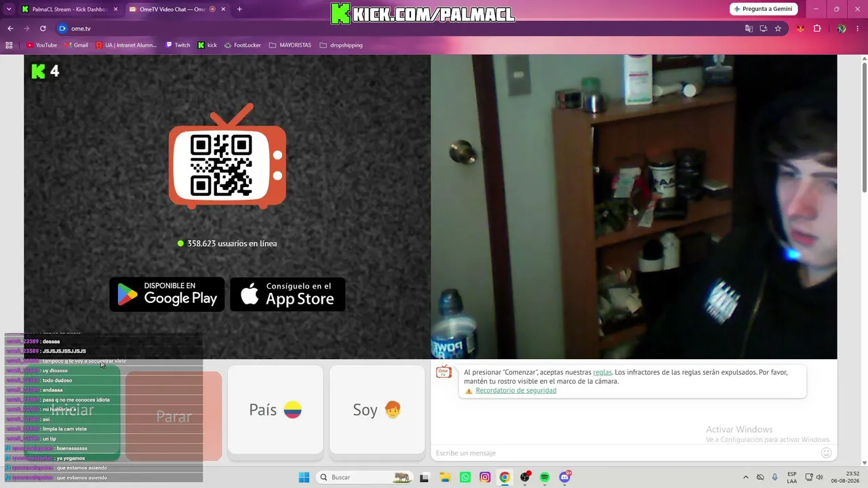Click the Escribe un mensaje input field

[625, 453]
